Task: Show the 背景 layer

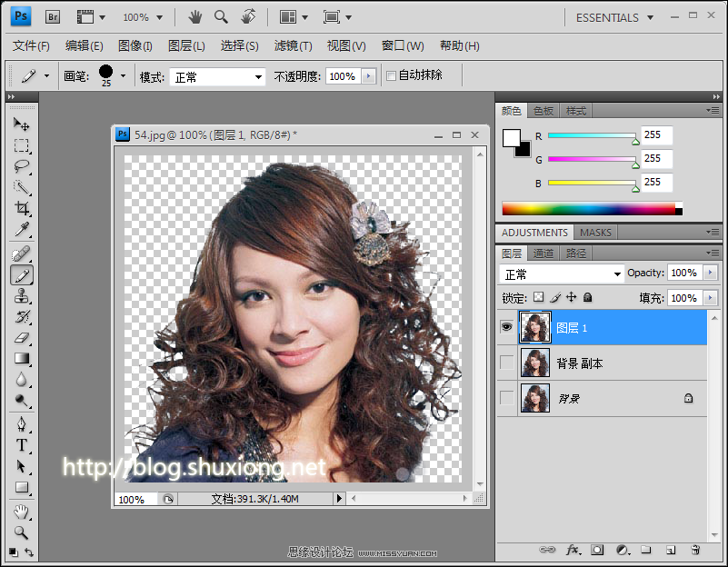Action: point(506,398)
